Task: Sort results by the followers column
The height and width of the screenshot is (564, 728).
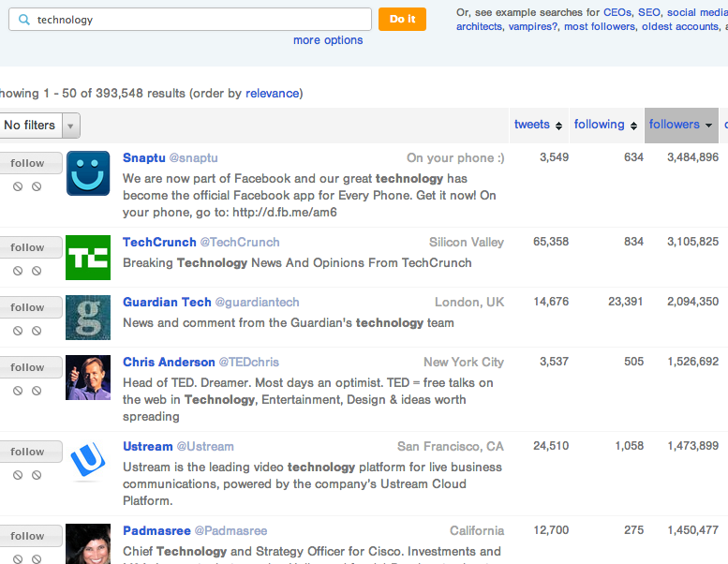Action: [x=680, y=125]
